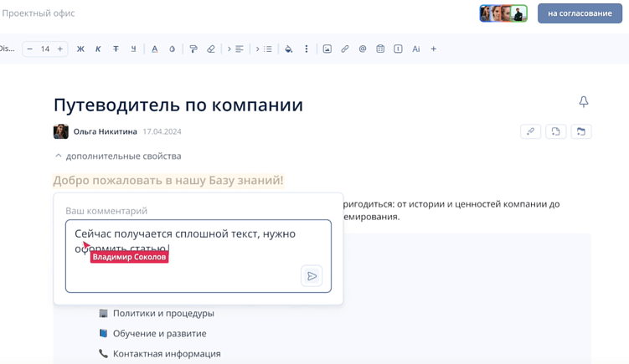Screen dimensions: 629x364
Task: Insert a table from the toolbar
Action: tap(380, 49)
